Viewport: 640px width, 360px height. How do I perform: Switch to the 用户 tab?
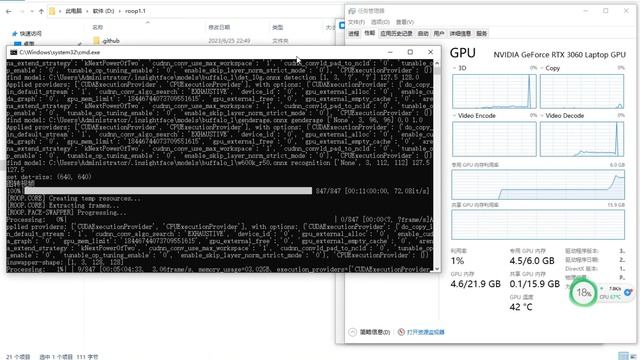pyautogui.click(x=439, y=33)
